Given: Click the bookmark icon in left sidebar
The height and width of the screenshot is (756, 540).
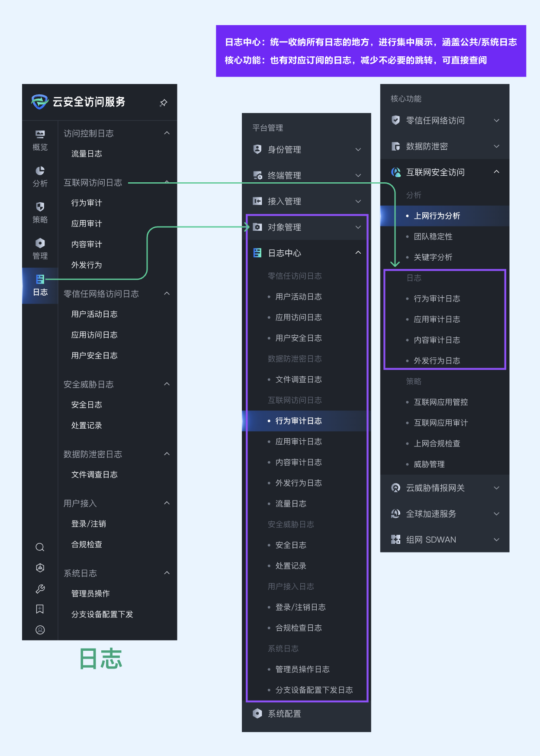Looking at the screenshot, I should point(40,609).
